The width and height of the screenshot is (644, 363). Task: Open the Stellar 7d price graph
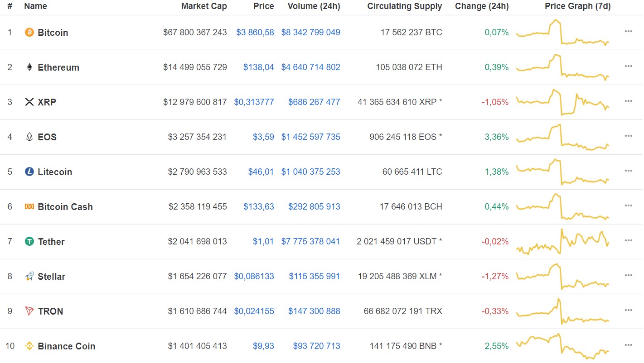tap(563, 276)
